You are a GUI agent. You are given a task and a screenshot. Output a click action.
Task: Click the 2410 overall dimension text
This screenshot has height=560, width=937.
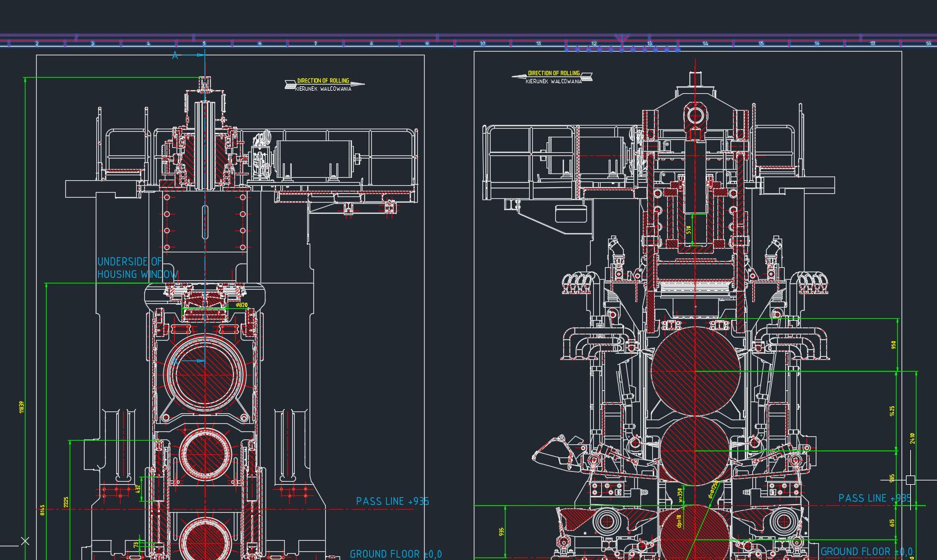(912, 438)
